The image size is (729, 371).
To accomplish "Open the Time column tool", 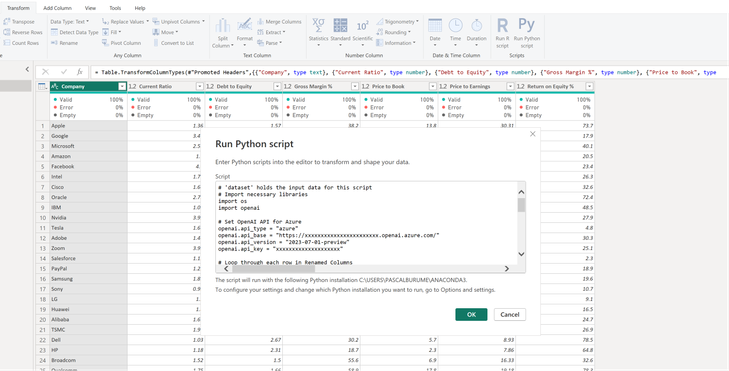I will pos(456,32).
